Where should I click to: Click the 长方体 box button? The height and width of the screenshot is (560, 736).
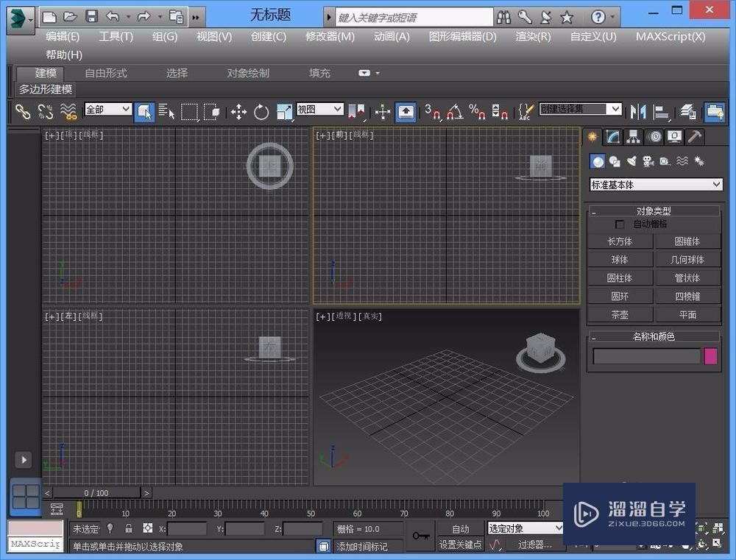click(x=620, y=241)
